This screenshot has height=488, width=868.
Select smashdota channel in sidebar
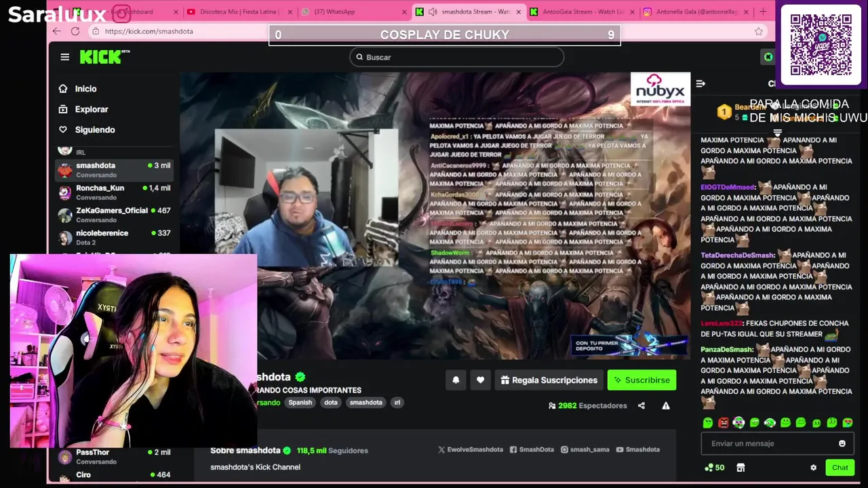tap(114, 169)
